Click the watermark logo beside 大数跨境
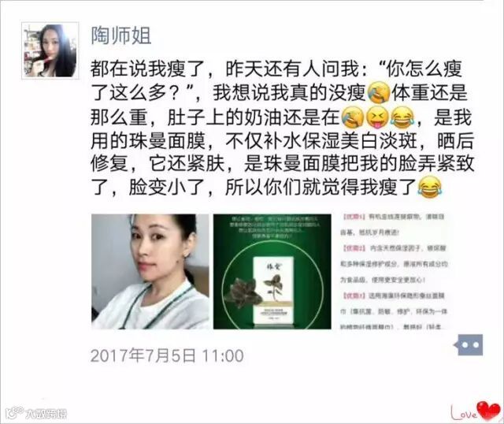The image size is (504, 424). point(15,413)
